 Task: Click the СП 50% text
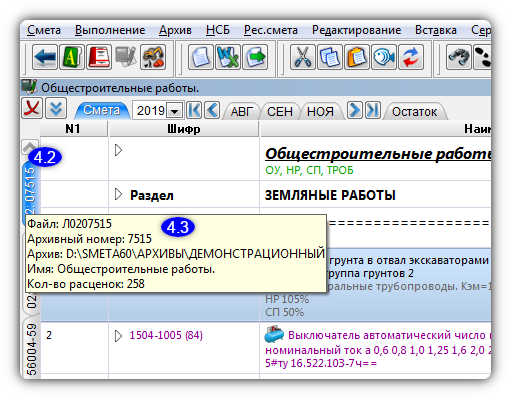284,312
